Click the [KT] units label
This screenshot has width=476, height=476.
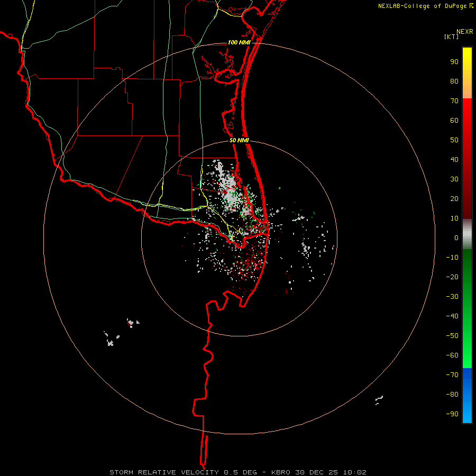click(x=452, y=36)
